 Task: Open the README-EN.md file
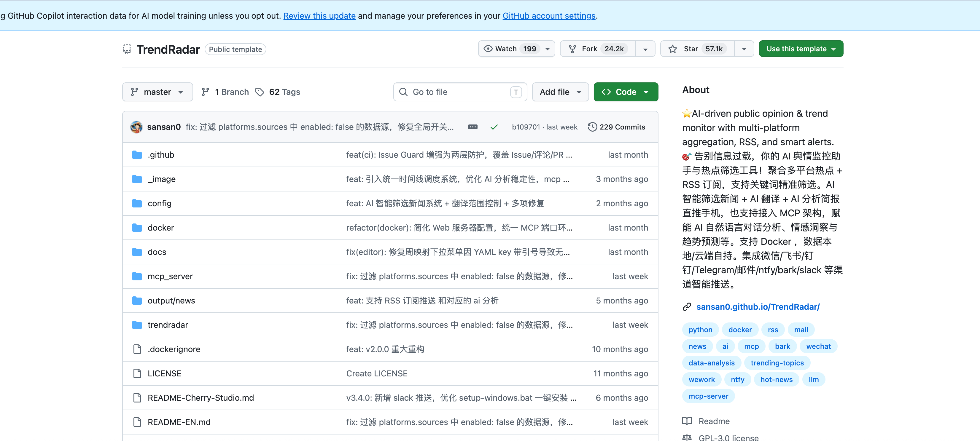pyautogui.click(x=179, y=422)
